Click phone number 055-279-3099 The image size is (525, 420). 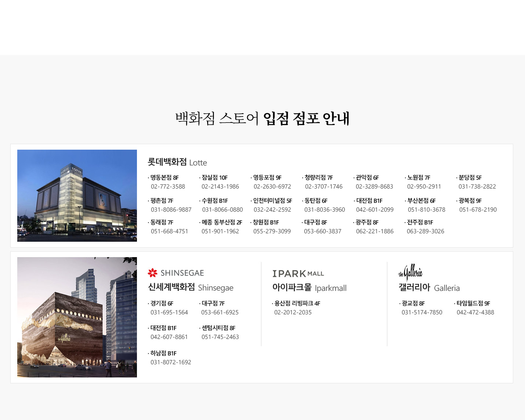click(272, 231)
